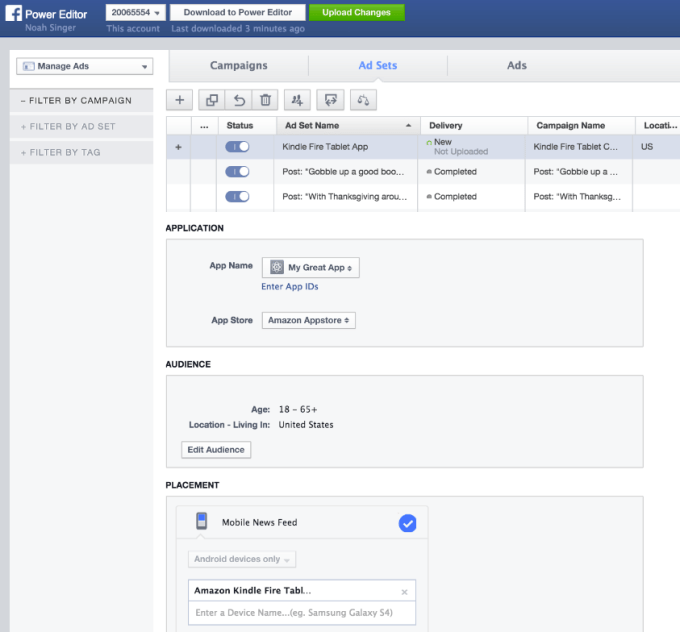
Task: Click the mobile phone placement icon
Action: pos(202,522)
